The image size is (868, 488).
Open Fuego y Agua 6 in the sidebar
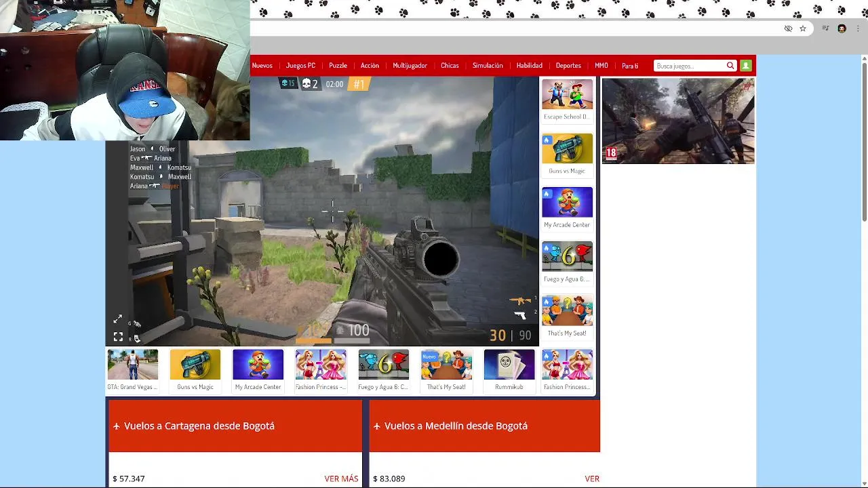tap(567, 257)
